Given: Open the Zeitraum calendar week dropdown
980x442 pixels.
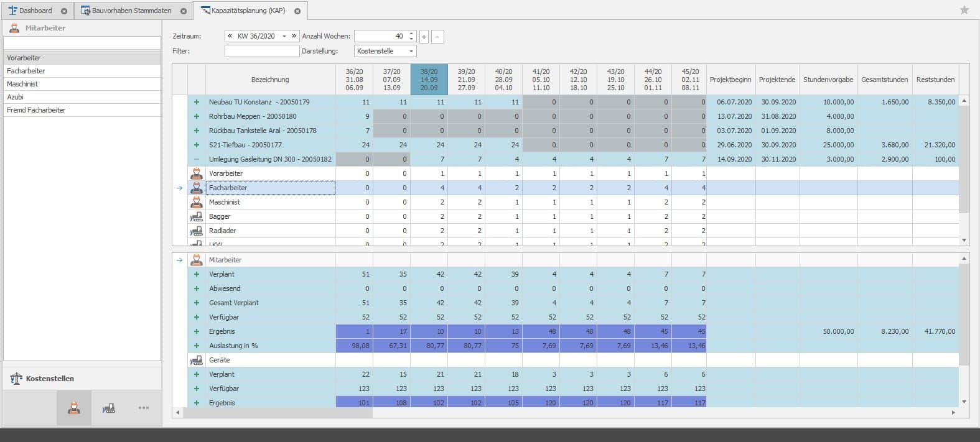Looking at the screenshot, I should (x=284, y=37).
